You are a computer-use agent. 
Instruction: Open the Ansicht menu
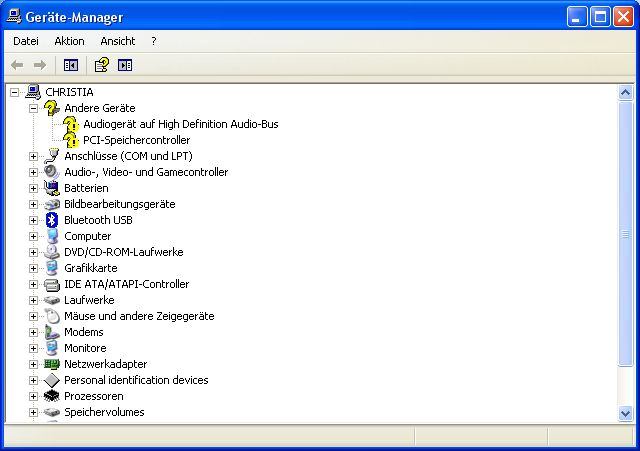pyautogui.click(x=117, y=41)
